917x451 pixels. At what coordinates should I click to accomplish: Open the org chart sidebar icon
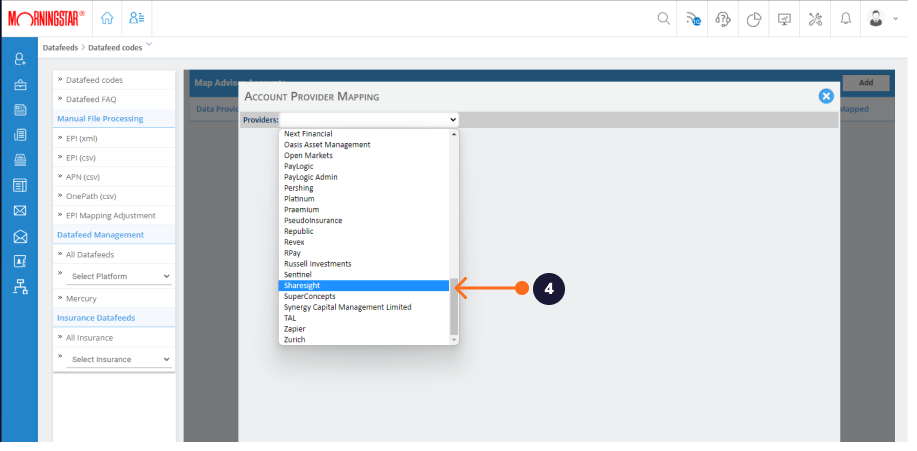20,287
